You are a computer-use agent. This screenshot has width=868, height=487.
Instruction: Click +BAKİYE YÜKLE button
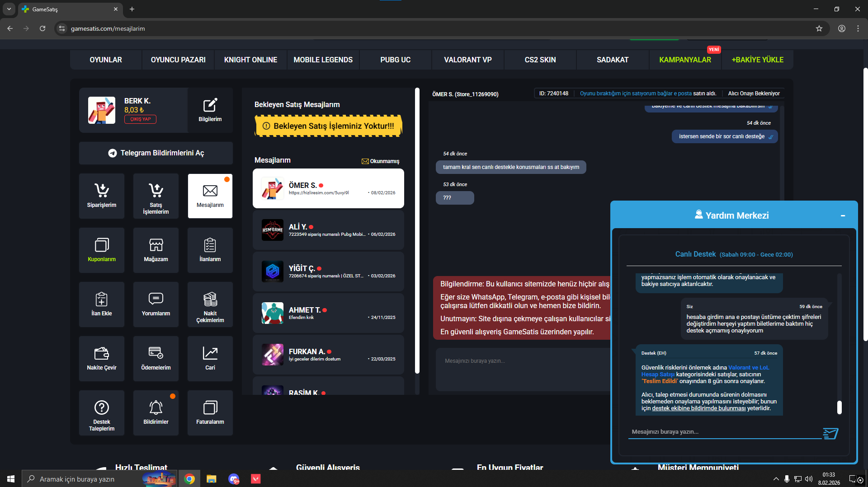point(758,60)
